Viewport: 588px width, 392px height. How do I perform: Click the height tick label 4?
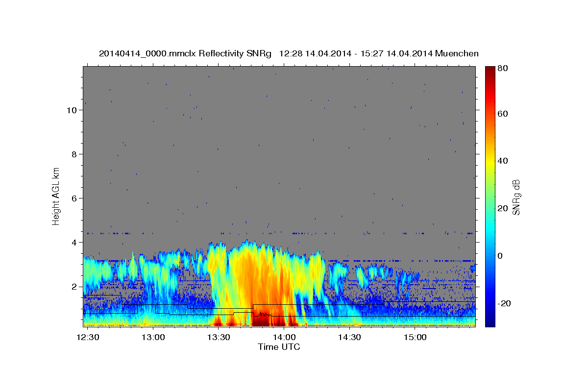74,243
